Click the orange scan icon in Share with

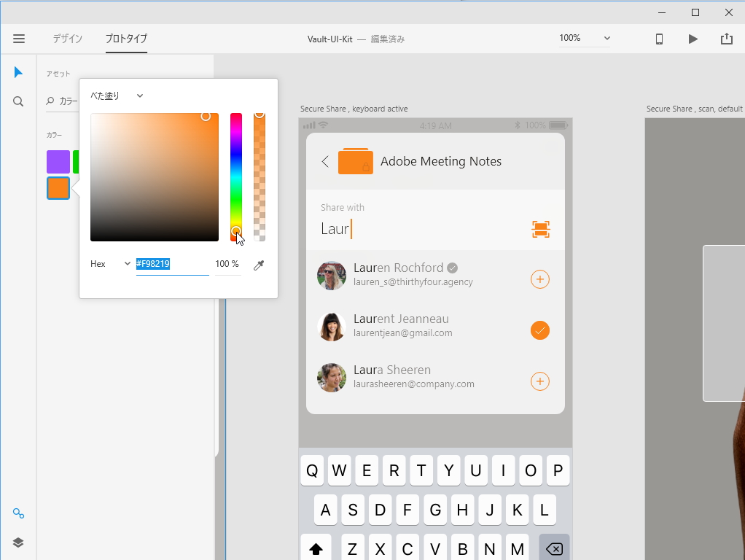(541, 229)
